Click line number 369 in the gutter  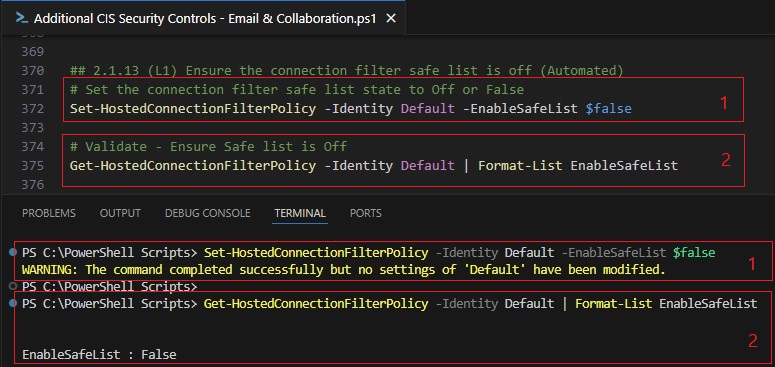point(33,52)
